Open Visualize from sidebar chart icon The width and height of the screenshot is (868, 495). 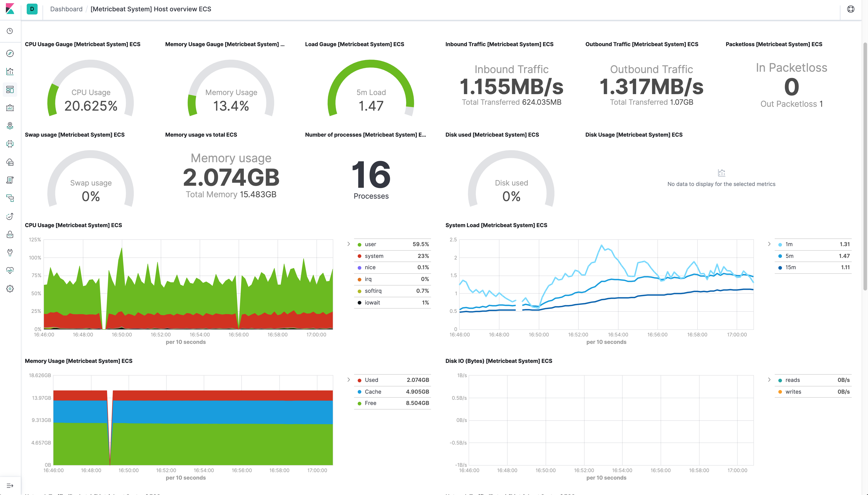pos(10,71)
